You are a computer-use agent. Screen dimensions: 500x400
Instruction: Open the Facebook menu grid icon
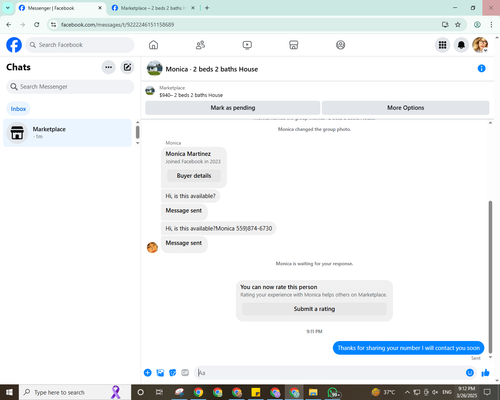point(442,45)
